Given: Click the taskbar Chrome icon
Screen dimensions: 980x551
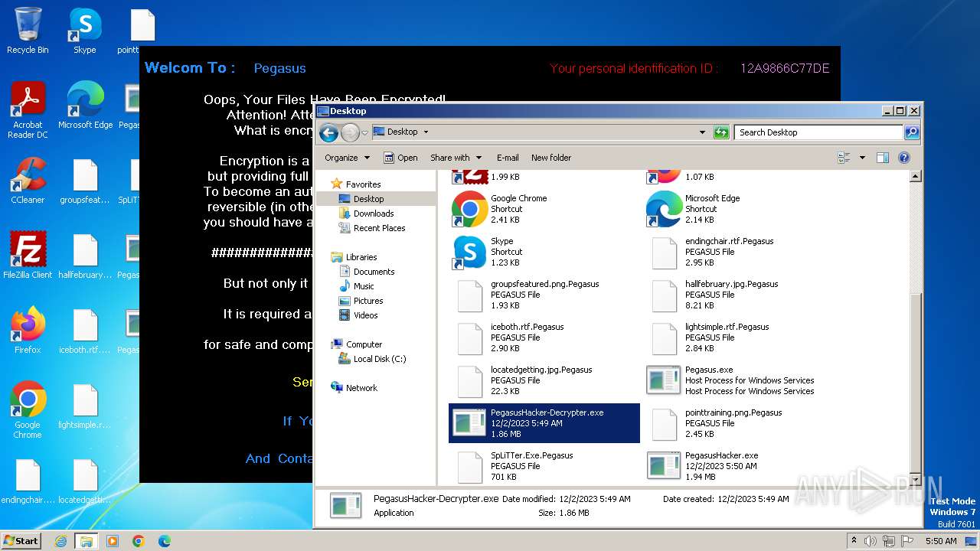Looking at the screenshot, I should point(139,541).
